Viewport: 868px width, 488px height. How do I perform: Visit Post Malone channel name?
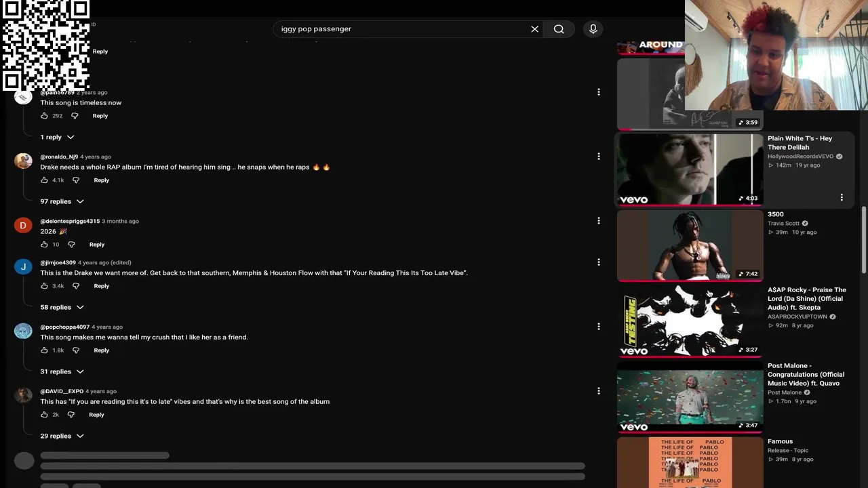click(x=785, y=392)
